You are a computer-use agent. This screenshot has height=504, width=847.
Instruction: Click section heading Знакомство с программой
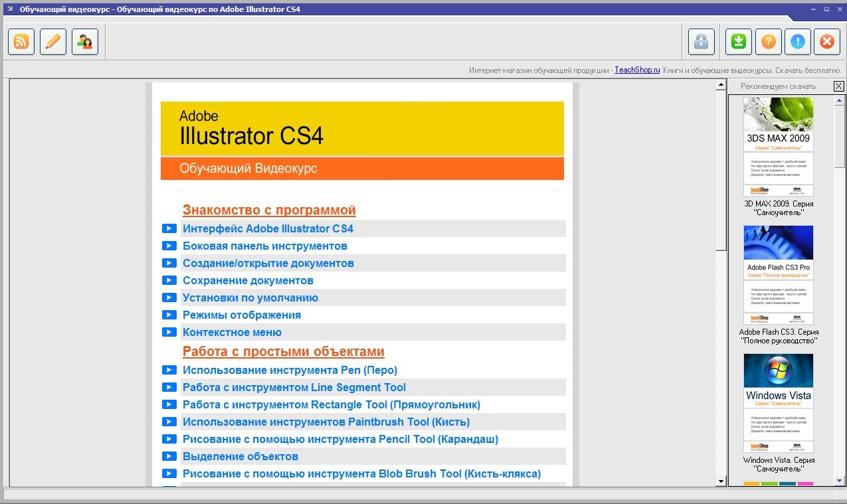click(x=269, y=210)
